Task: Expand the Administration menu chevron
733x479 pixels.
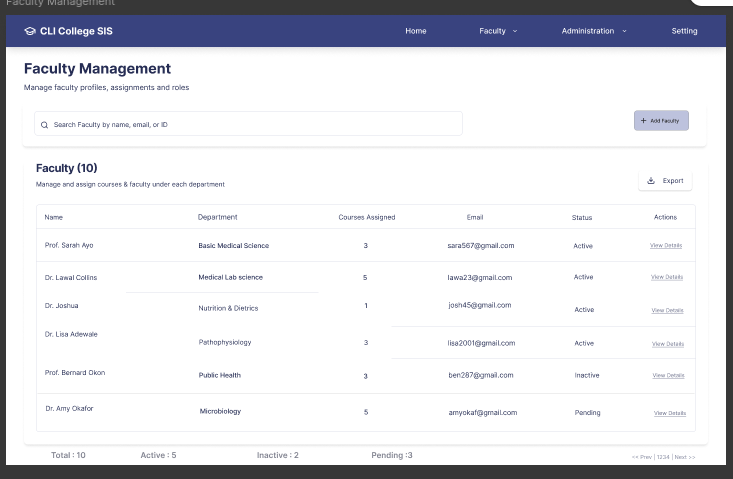Action: [x=624, y=31]
